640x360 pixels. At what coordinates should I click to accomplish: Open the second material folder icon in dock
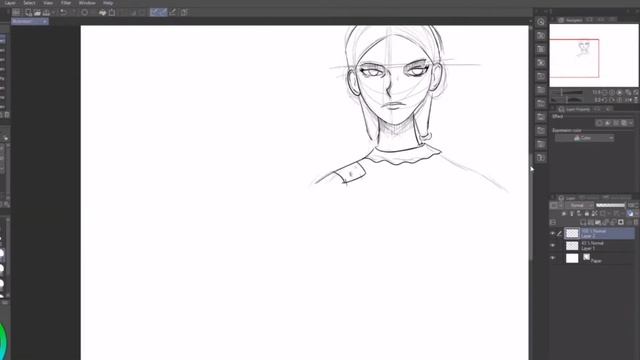point(541,49)
